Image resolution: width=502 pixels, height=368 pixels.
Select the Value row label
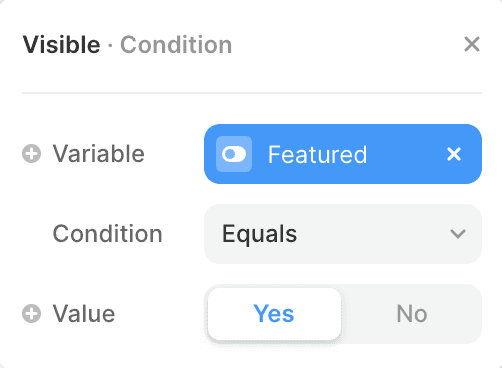pos(84,314)
